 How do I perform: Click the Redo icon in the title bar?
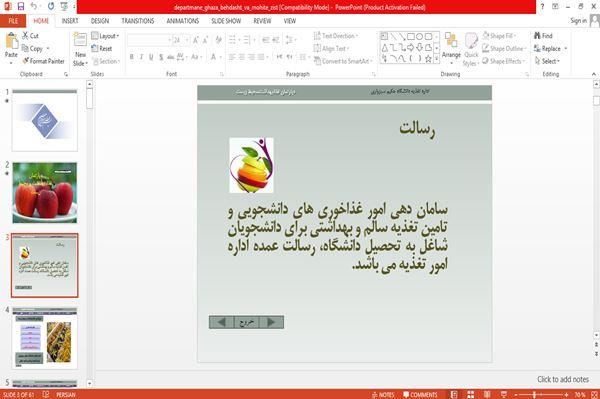coord(51,7)
